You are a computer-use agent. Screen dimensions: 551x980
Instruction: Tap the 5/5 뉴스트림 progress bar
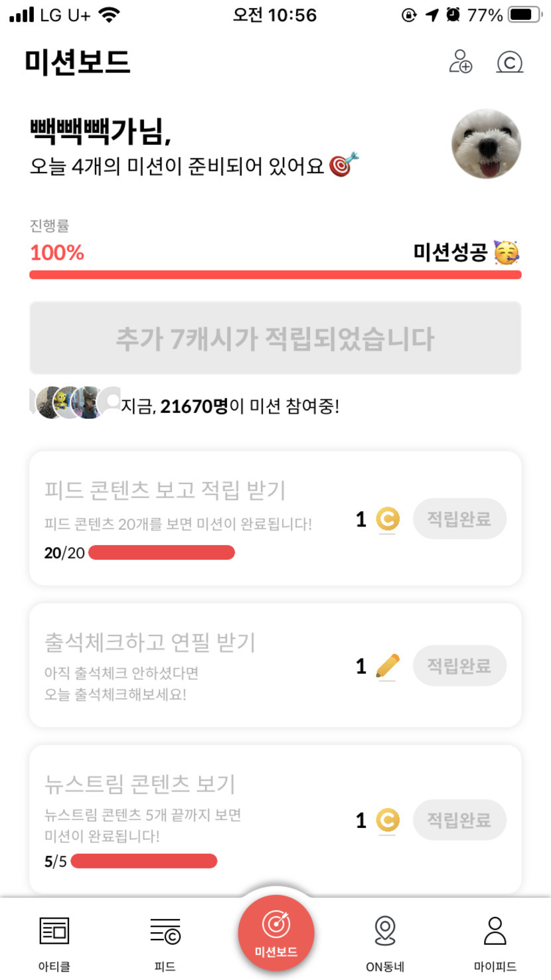click(143, 861)
